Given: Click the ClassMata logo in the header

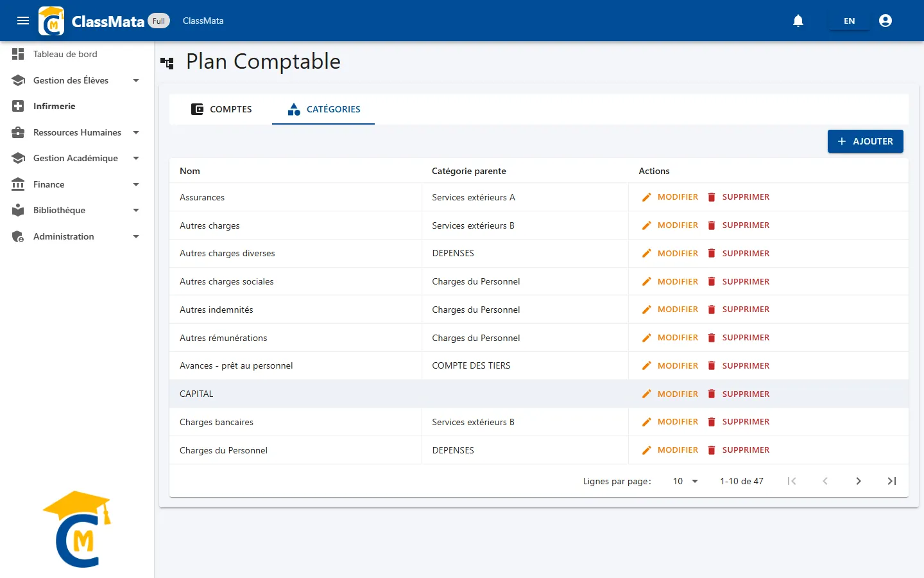Looking at the screenshot, I should (51, 21).
